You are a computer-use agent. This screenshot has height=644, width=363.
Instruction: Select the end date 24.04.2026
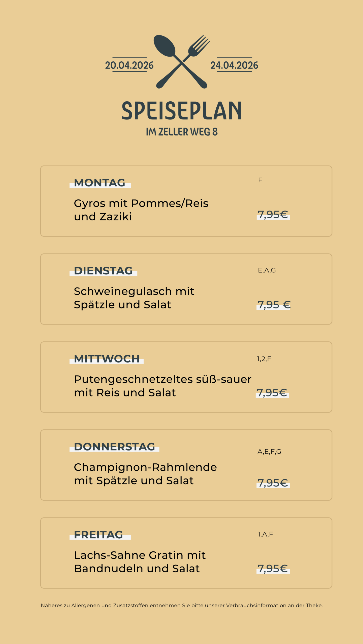tap(234, 65)
